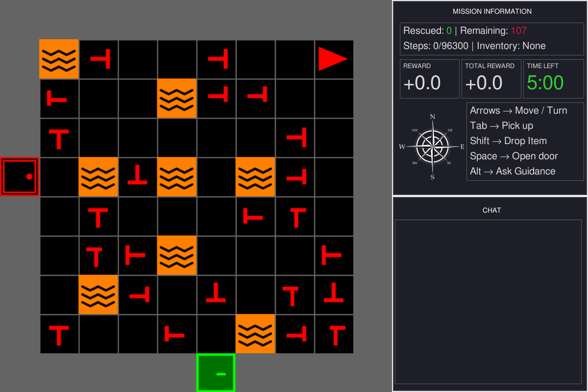Select the orange wave tile in the seventh row
The height and width of the screenshot is (392, 588).
tap(98, 294)
